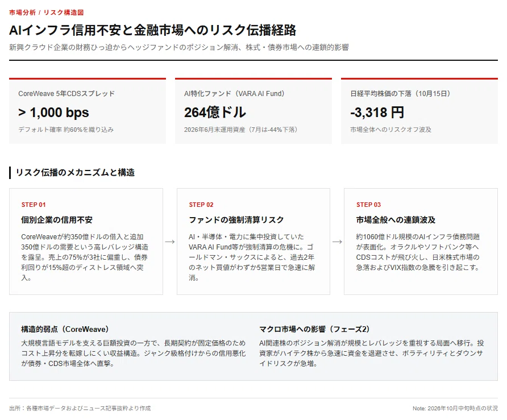This screenshot has height=420, width=507.
Task: Select the paragraph starting 約1060億ドル規模のAIインフラ債務問題
Action: coord(418,252)
